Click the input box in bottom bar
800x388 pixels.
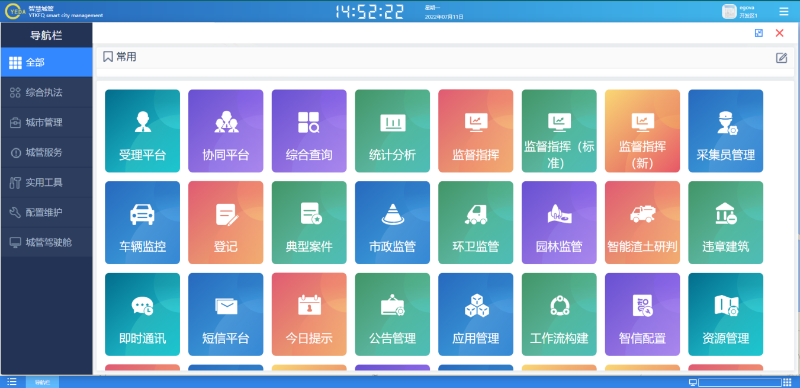(740, 382)
